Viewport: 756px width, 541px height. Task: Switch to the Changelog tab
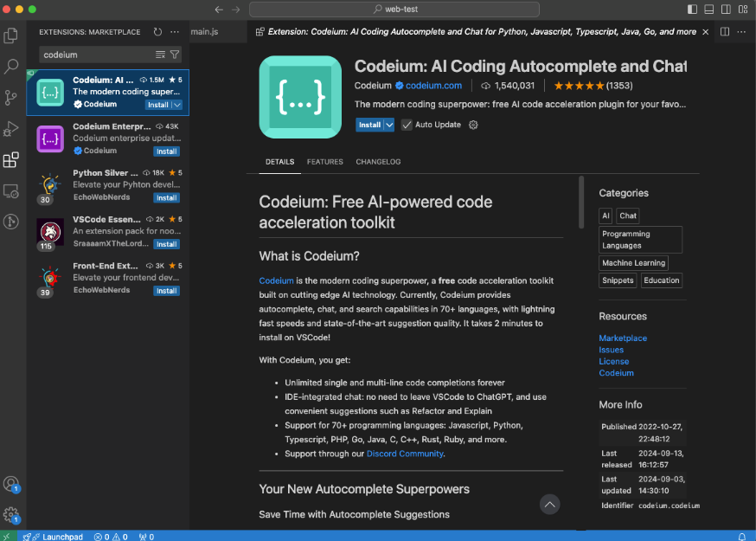pos(378,162)
